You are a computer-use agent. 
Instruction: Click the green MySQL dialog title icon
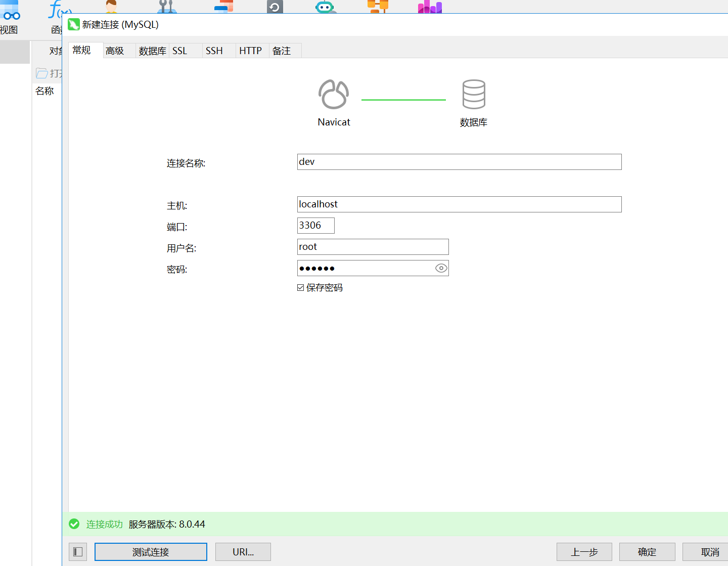(74, 24)
